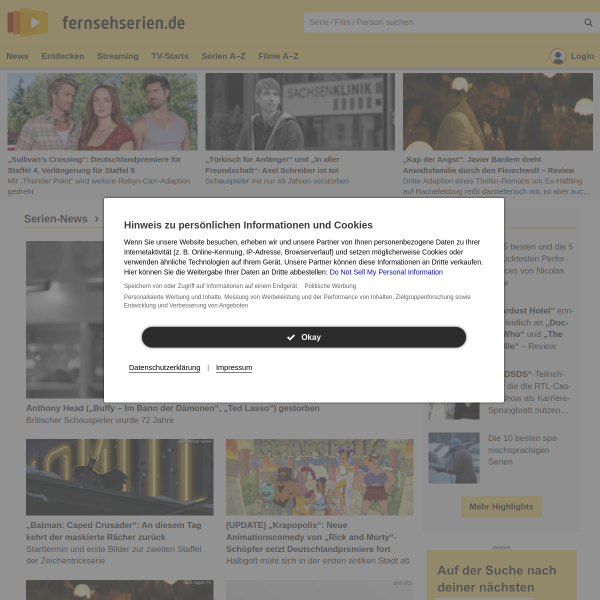Open the News menu item
Image resolution: width=600 pixels, height=600 pixels.
pyautogui.click(x=17, y=56)
